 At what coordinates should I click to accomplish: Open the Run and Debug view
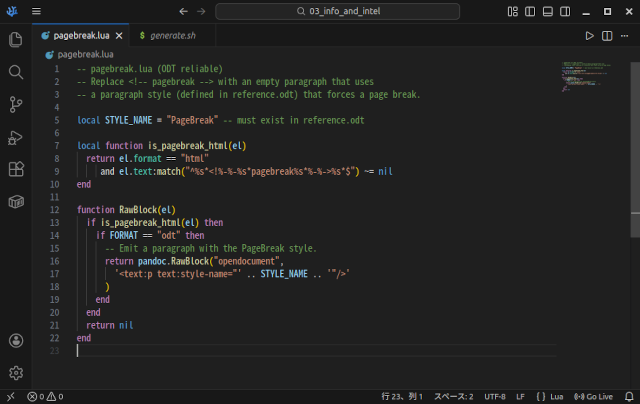coord(16,137)
